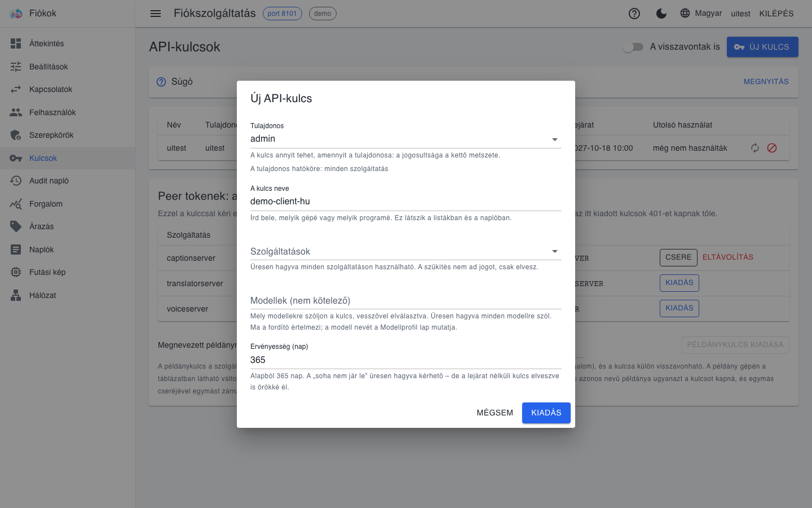Click the Audit napló history icon

[16, 181]
